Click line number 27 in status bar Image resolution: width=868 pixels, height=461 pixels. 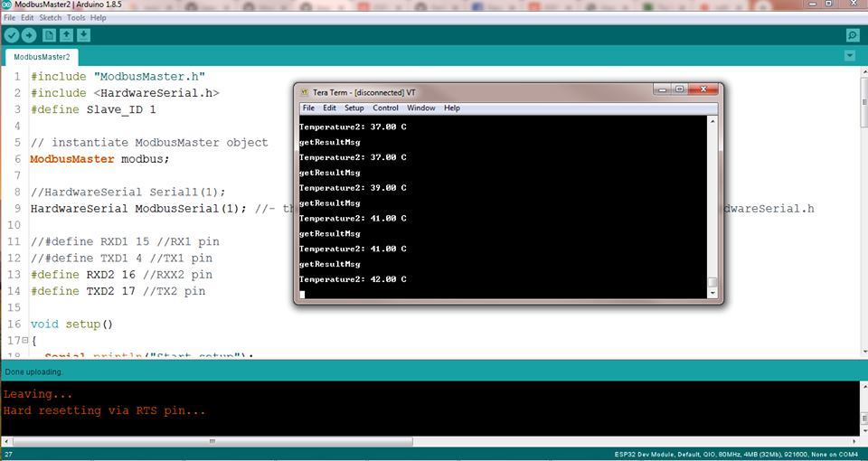click(x=8, y=455)
